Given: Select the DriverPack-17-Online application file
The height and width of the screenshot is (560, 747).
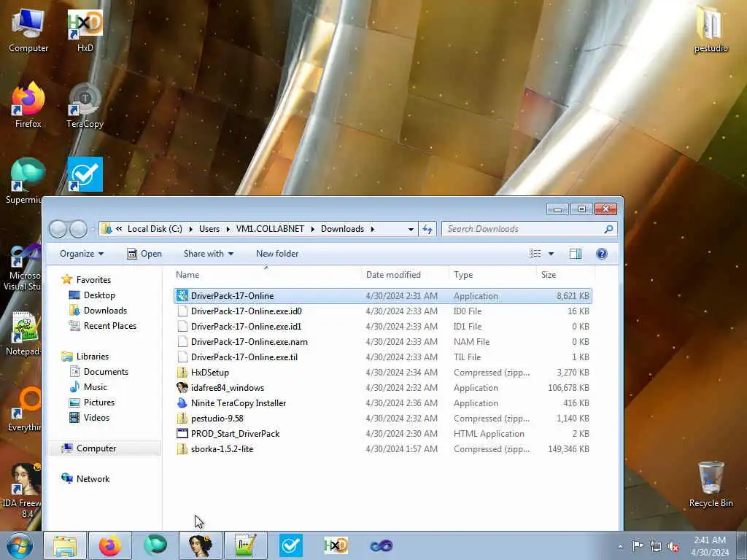Looking at the screenshot, I should (x=383, y=296).
